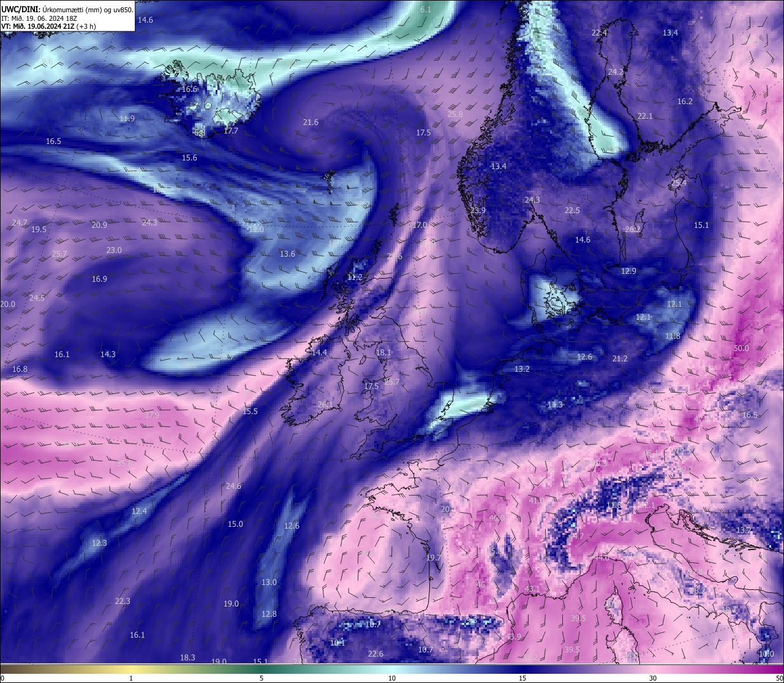Select the 12.4 value label

tap(139, 511)
